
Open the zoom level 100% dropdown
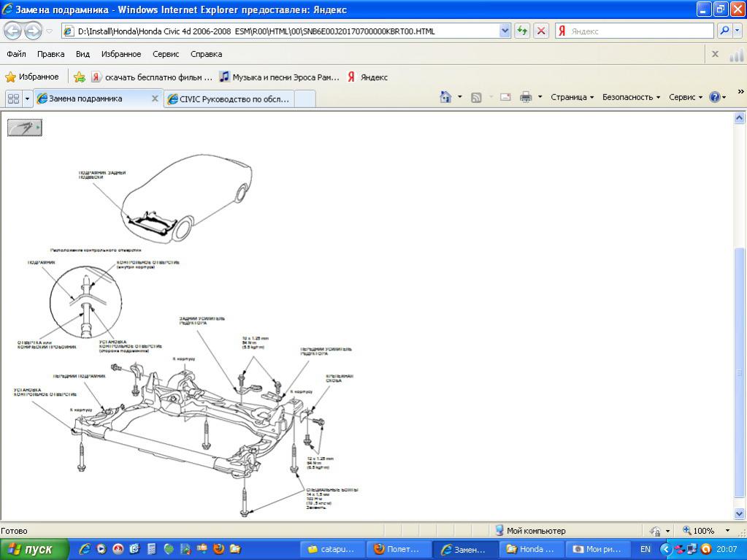pyautogui.click(x=727, y=531)
